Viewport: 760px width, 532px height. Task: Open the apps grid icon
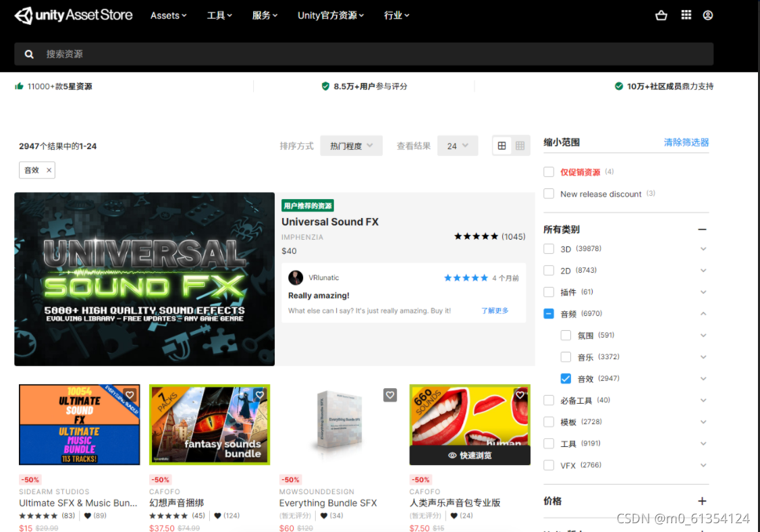[686, 15]
